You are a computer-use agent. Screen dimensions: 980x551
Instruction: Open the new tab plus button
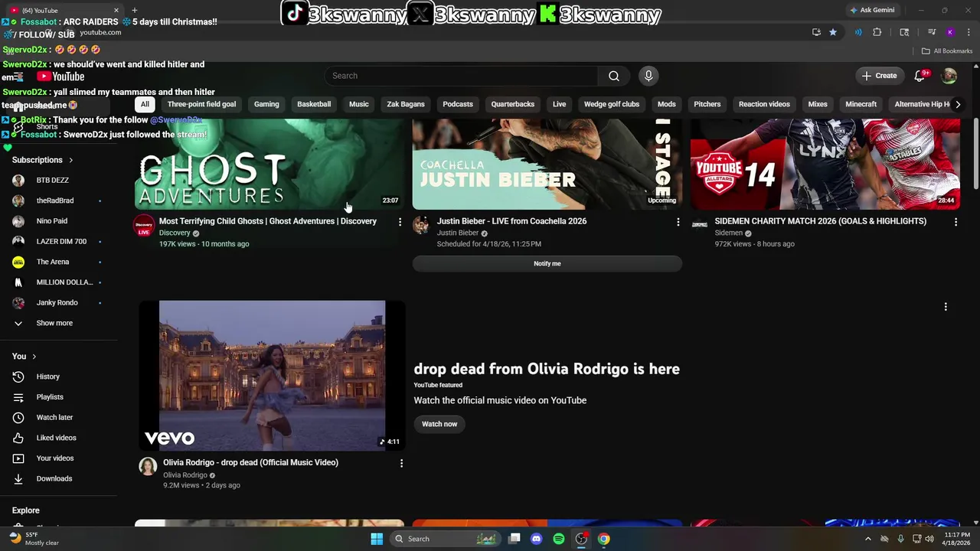point(134,10)
